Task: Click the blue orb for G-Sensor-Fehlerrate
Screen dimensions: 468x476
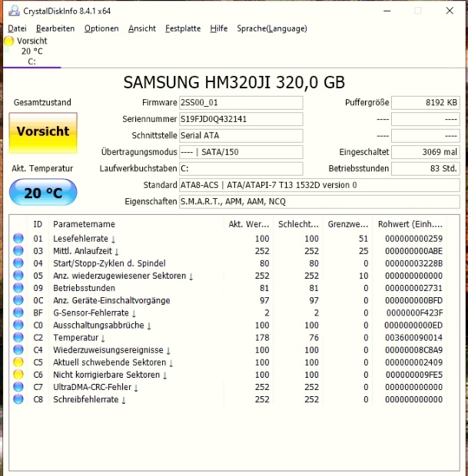Action: (x=18, y=312)
